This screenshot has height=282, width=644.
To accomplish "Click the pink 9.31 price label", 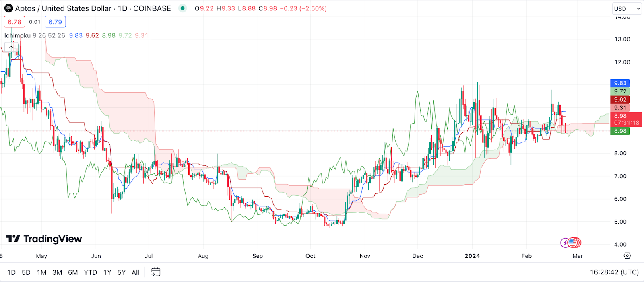I will (x=620, y=108).
